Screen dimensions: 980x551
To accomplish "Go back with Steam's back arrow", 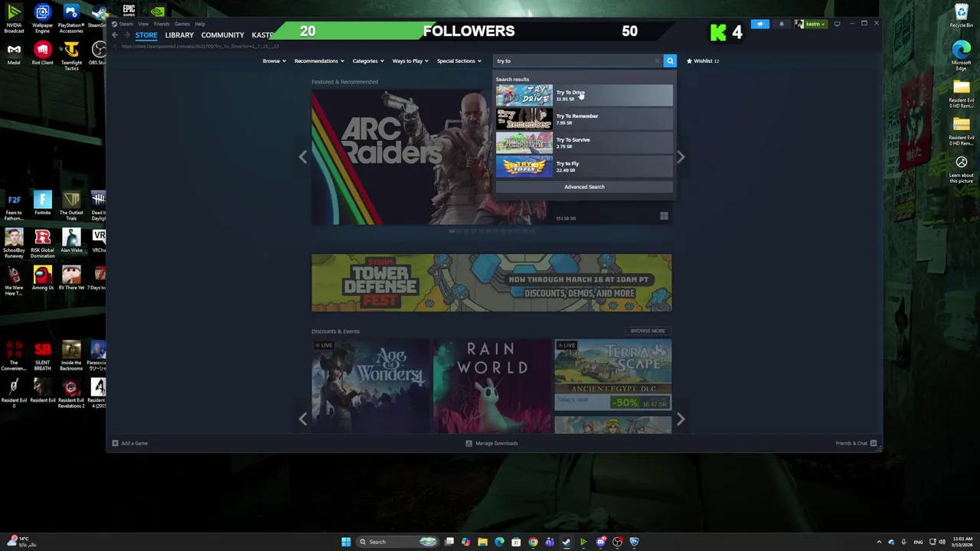I will coord(115,35).
